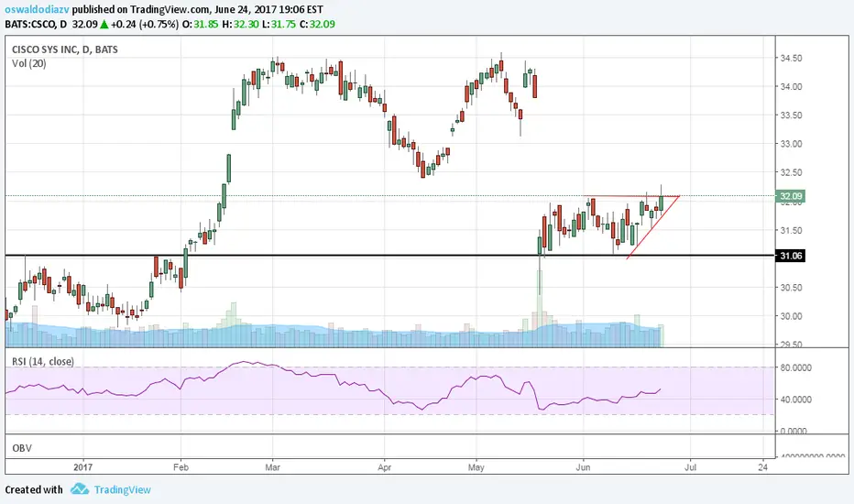Click the green up-arrow change indicator
The height and width of the screenshot is (504, 854).
tap(104, 25)
